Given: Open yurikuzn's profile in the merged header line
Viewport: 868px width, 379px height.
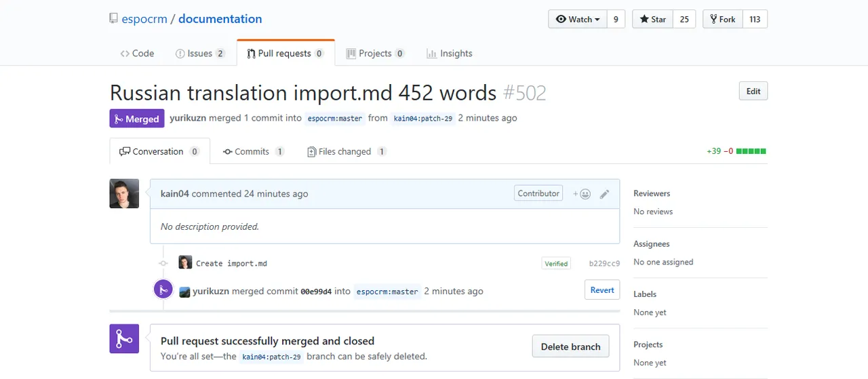Looking at the screenshot, I should 188,118.
